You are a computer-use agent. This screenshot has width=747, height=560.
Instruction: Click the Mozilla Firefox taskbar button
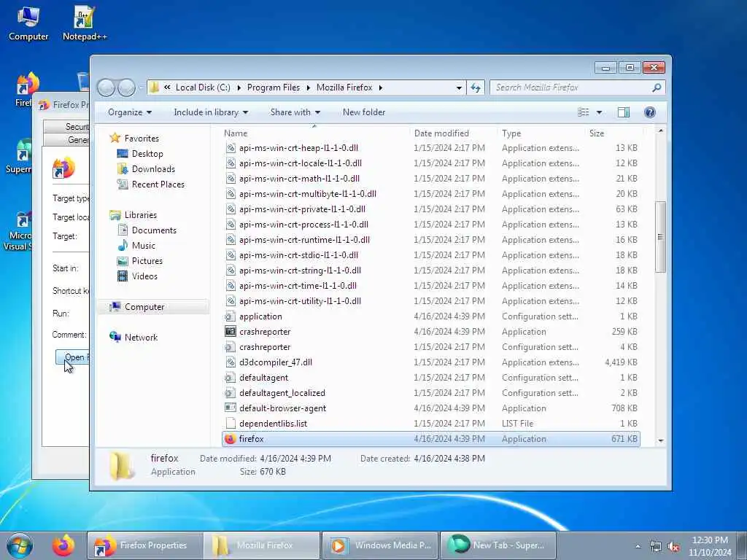(262, 545)
